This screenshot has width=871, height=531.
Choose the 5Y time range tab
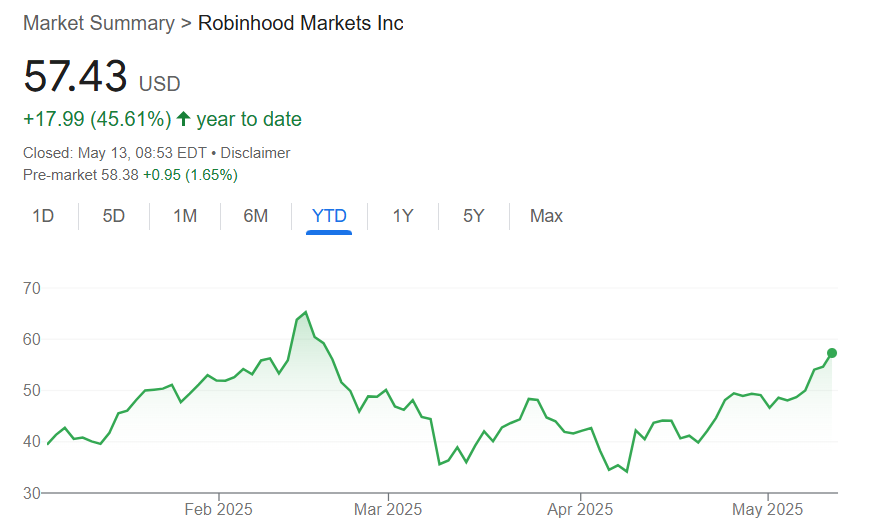click(474, 216)
